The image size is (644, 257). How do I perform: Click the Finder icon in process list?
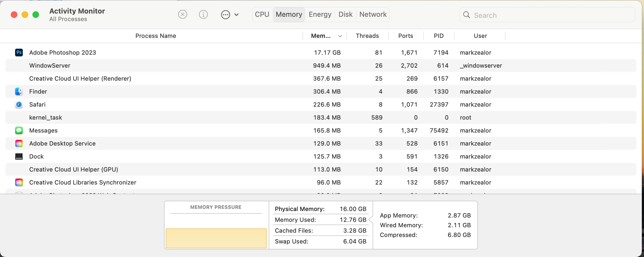click(x=19, y=91)
